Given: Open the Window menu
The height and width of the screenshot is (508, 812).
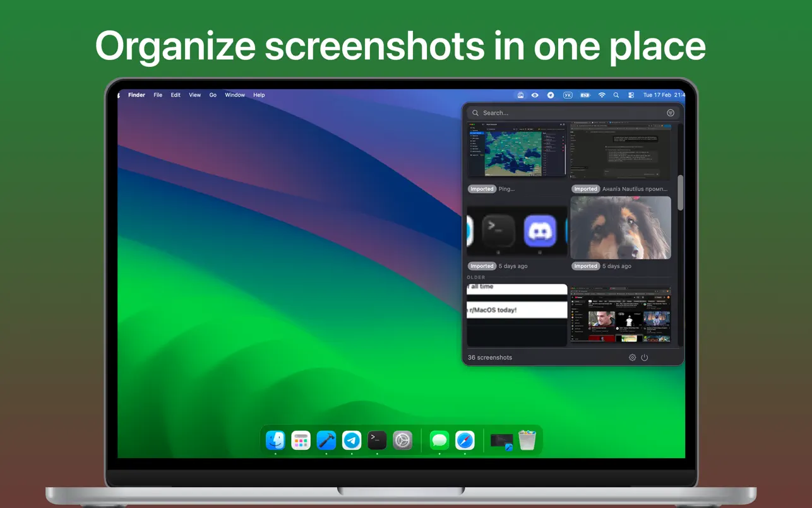Looking at the screenshot, I should click(x=235, y=95).
